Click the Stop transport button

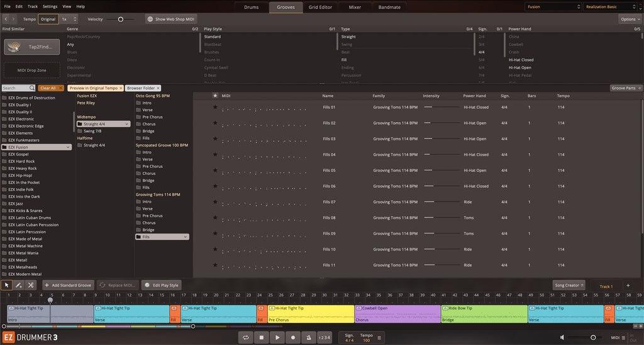262,338
